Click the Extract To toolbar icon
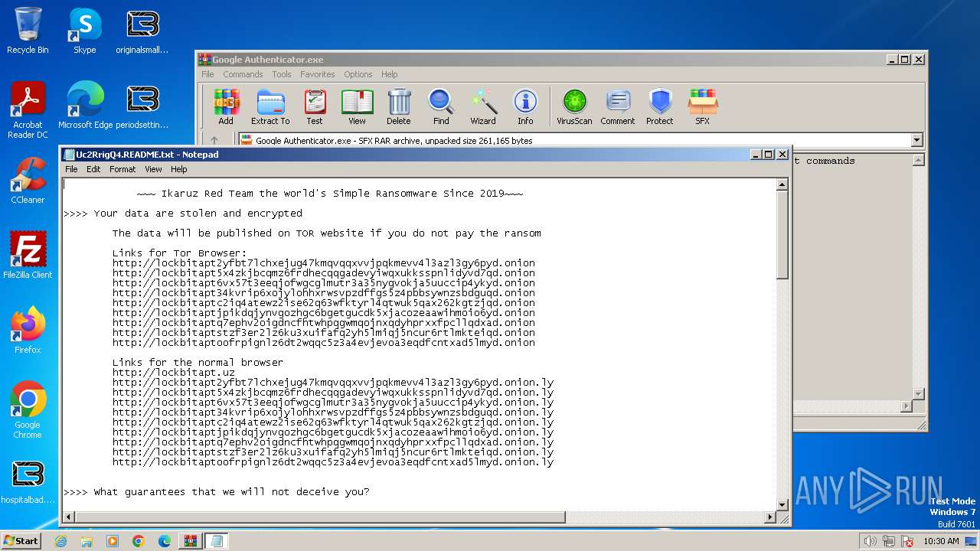This screenshot has width=980, height=551. (270, 107)
